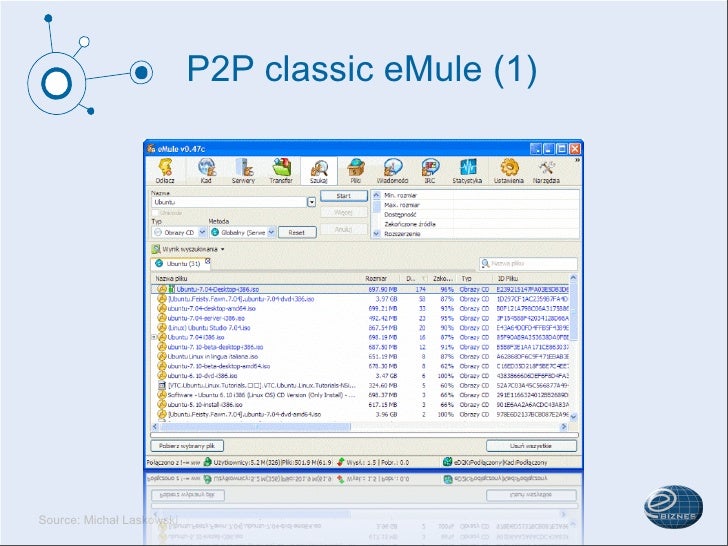
Task: Select ubuntu-7.04-server-i386.iso row
Action: tap(360, 318)
